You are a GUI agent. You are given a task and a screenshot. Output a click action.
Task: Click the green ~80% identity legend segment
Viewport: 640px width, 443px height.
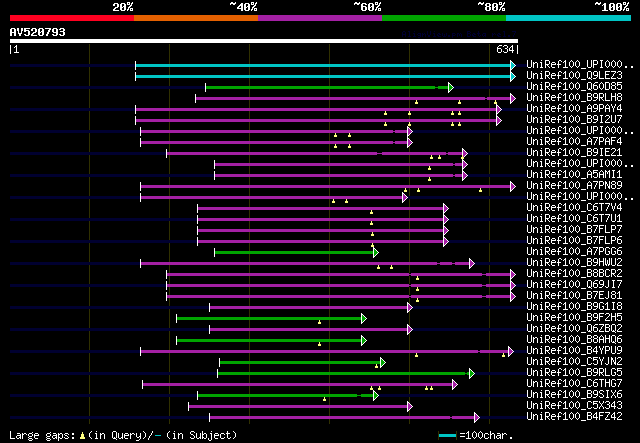pos(444,18)
